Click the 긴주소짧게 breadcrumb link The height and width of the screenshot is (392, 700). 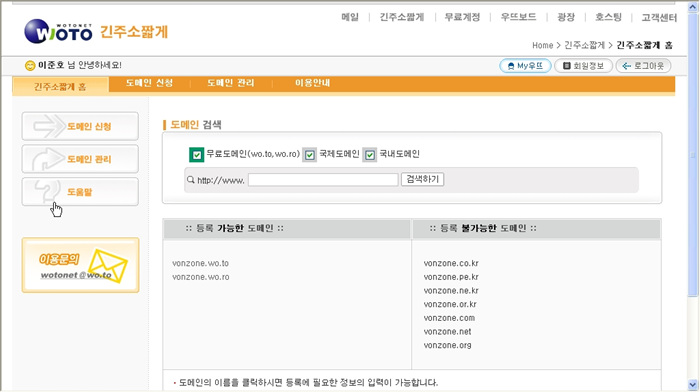(x=584, y=45)
